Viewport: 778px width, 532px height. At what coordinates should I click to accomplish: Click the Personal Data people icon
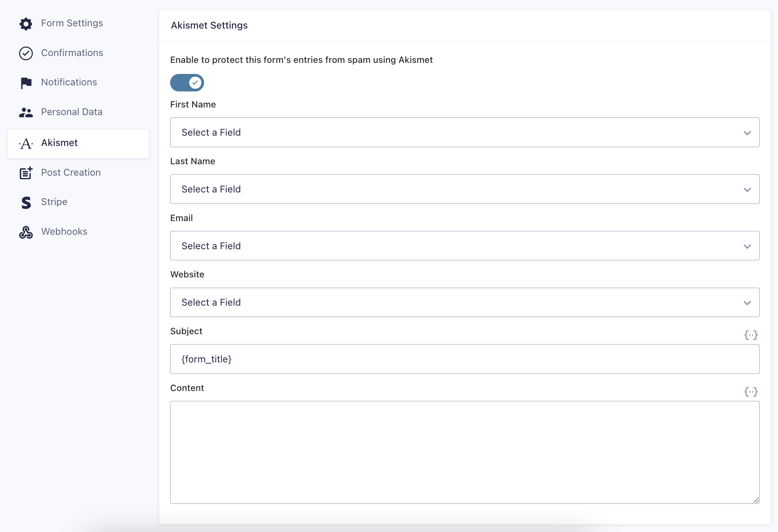click(26, 112)
